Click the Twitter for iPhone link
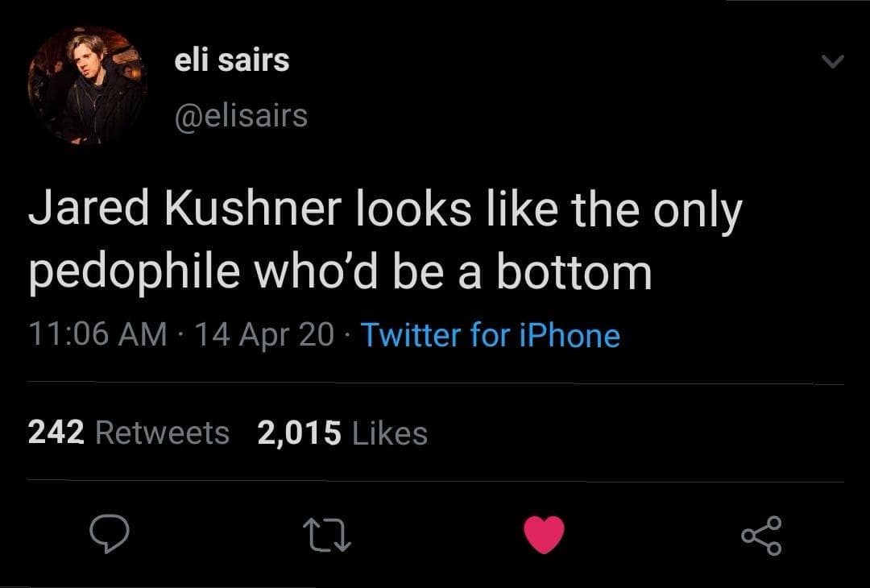The image size is (870, 588). click(490, 335)
